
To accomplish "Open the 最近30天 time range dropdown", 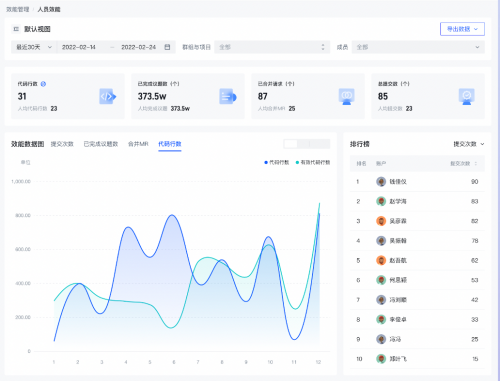I will click(x=34, y=47).
